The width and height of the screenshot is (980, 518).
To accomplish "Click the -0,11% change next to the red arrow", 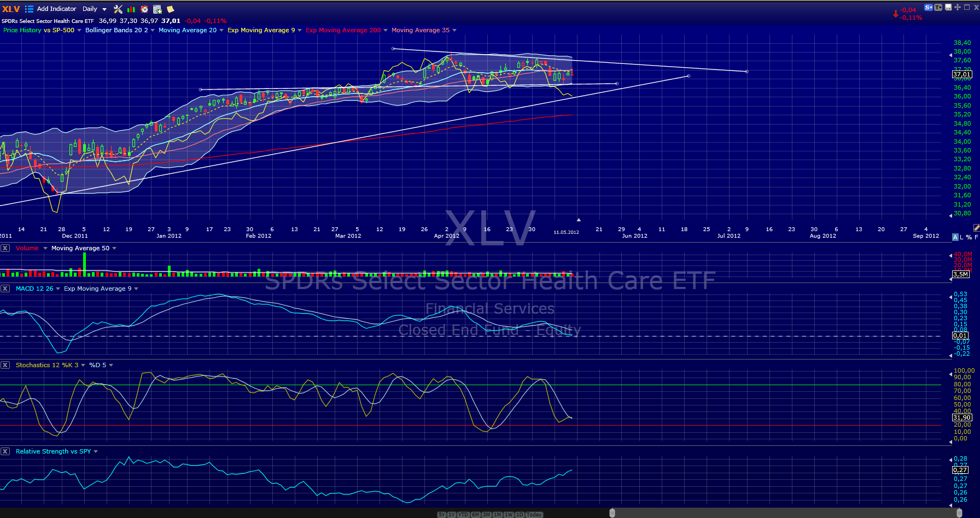I will coord(911,17).
